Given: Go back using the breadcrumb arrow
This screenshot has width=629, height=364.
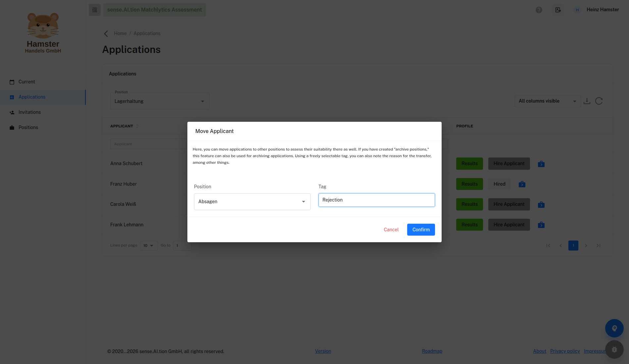Looking at the screenshot, I should tap(106, 34).
